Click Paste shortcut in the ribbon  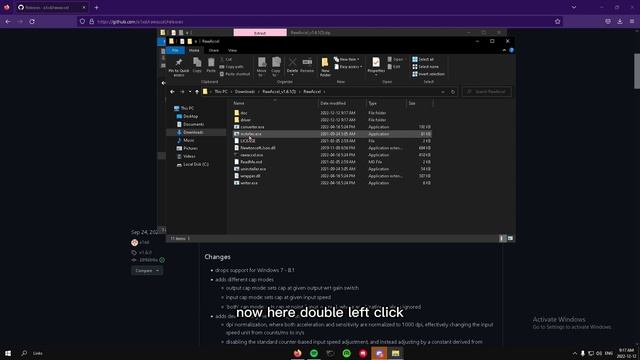pos(235,74)
